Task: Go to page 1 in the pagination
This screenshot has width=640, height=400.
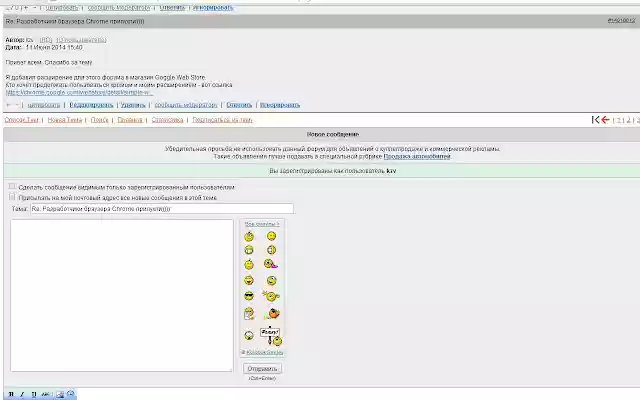Action: [619, 120]
